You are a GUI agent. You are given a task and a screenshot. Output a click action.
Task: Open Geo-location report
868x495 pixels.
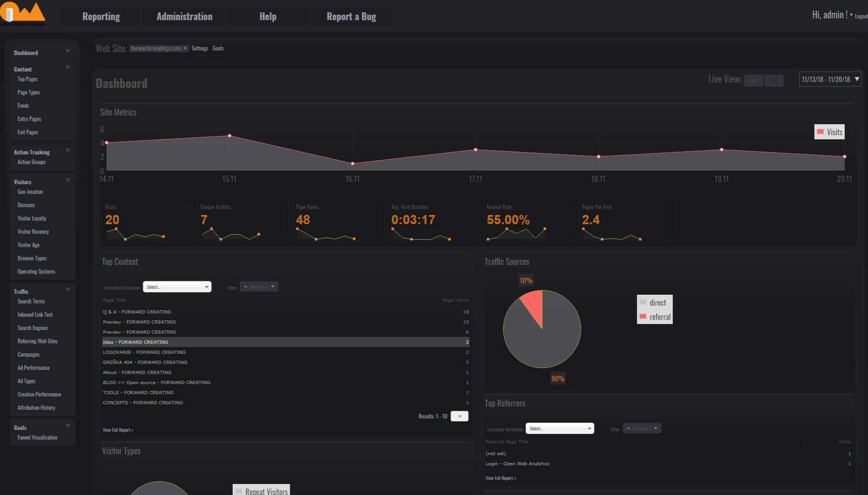tap(30, 192)
